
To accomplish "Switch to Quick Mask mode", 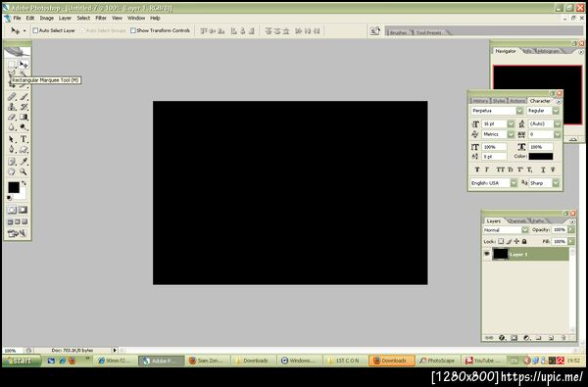I will [23, 210].
